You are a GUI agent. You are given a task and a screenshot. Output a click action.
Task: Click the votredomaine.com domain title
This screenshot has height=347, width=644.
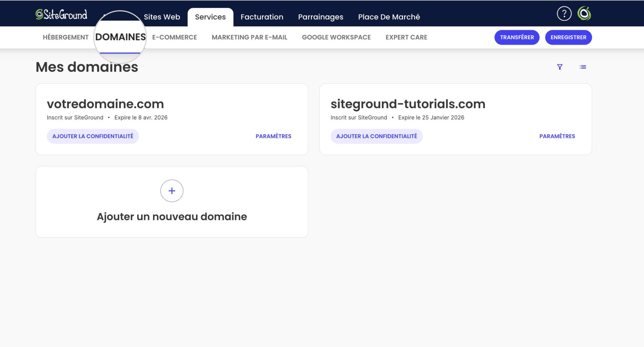click(105, 104)
